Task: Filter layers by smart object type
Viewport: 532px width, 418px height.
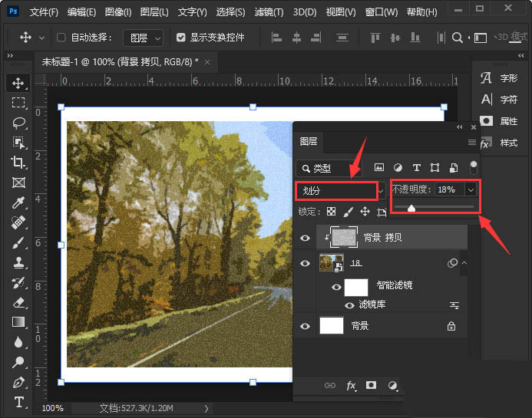Action: click(453, 167)
